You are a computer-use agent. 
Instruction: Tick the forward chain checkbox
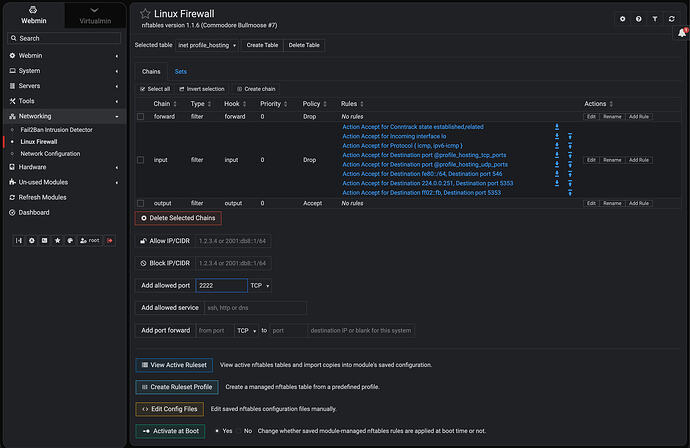point(140,117)
